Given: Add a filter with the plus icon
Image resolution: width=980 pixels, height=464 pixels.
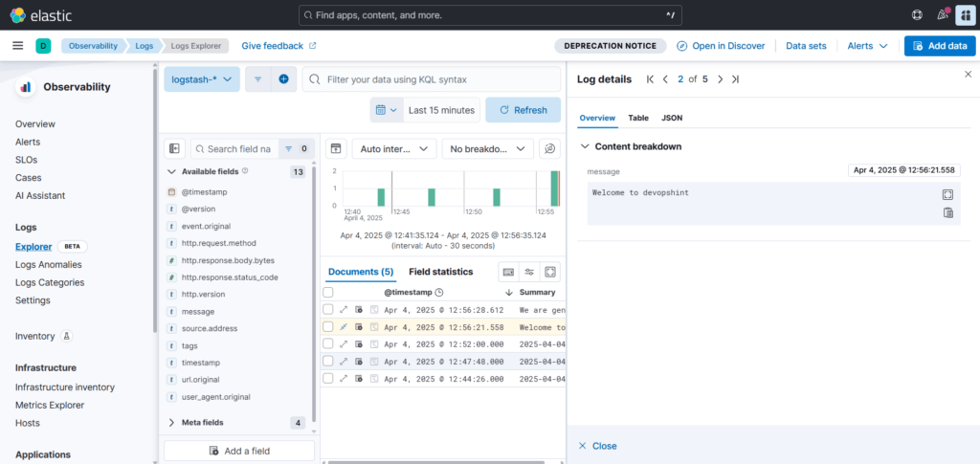Looking at the screenshot, I should point(283,79).
